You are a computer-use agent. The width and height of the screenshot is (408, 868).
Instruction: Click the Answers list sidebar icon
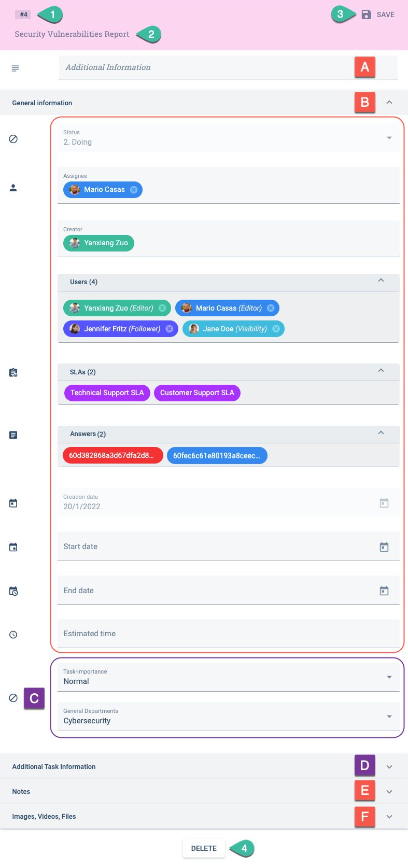(13, 435)
